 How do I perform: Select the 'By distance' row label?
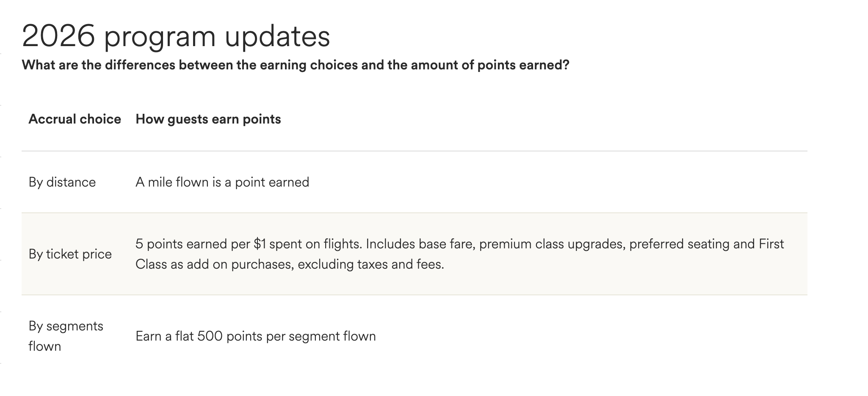pos(62,182)
